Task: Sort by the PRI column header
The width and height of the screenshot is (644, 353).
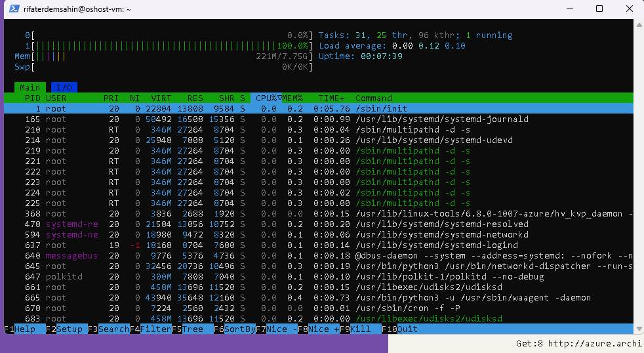Action: coord(111,98)
